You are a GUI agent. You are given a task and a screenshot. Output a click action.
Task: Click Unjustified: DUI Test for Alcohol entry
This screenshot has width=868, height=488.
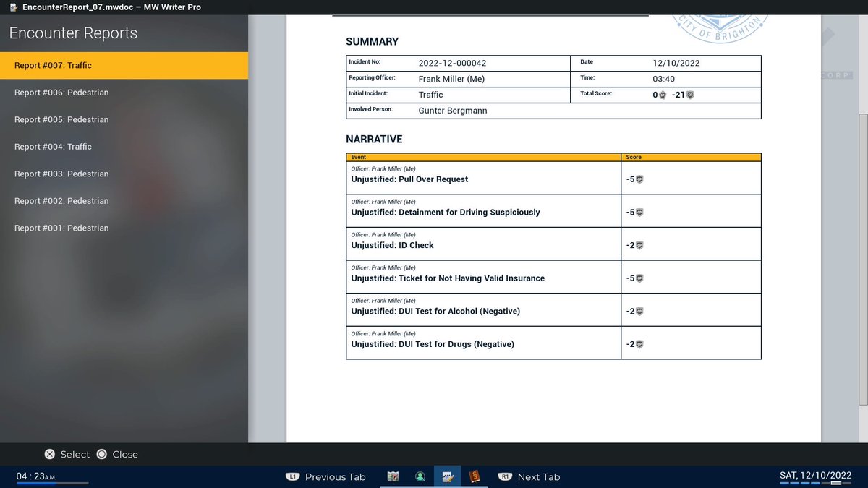[x=435, y=312]
